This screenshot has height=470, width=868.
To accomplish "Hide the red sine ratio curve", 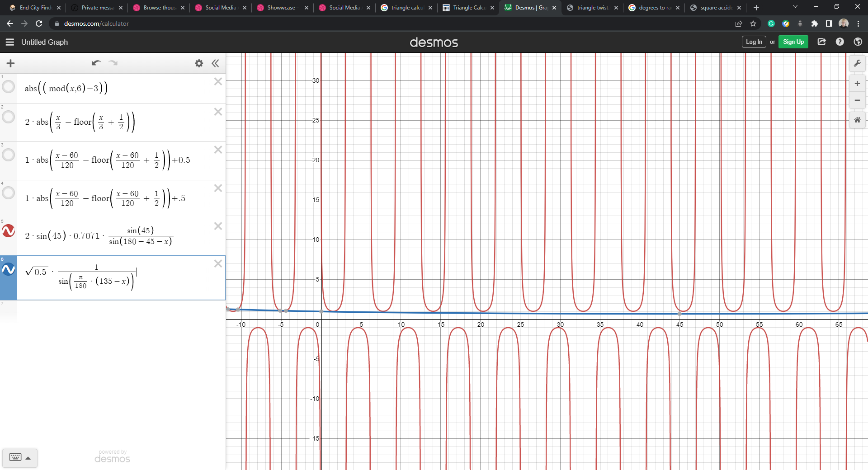I will click(9, 231).
